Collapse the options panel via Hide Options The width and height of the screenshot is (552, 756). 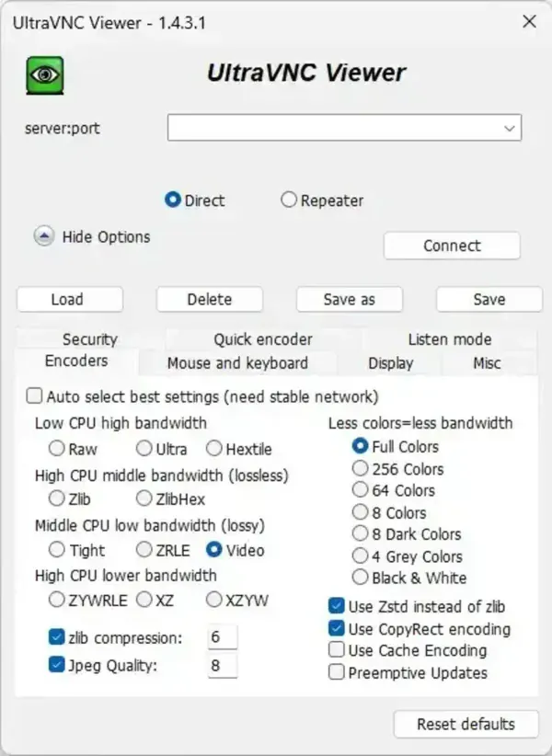coord(90,236)
